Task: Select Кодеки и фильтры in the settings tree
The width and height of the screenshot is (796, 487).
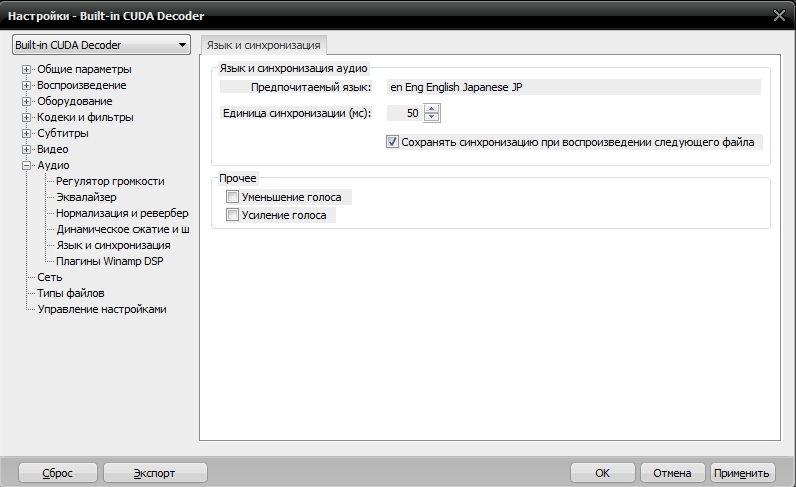Action: tap(85, 117)
